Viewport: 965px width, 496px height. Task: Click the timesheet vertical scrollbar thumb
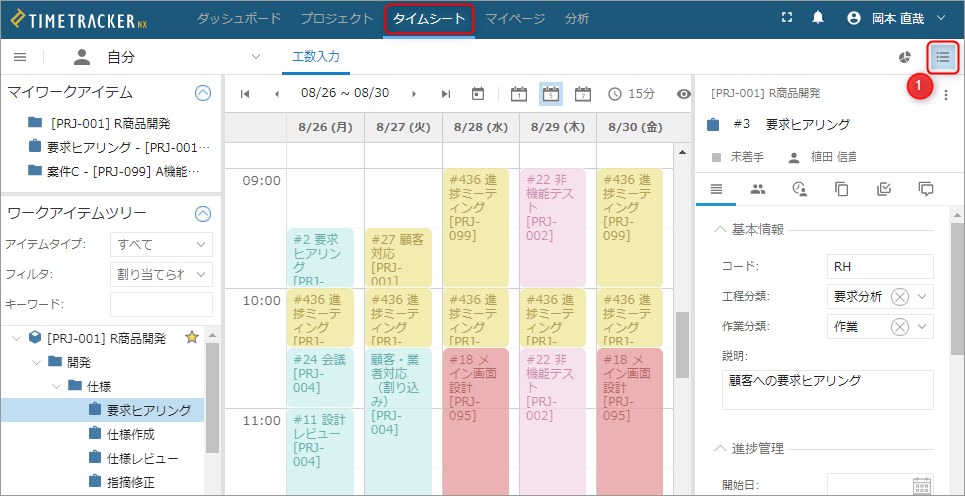[682, 345]
